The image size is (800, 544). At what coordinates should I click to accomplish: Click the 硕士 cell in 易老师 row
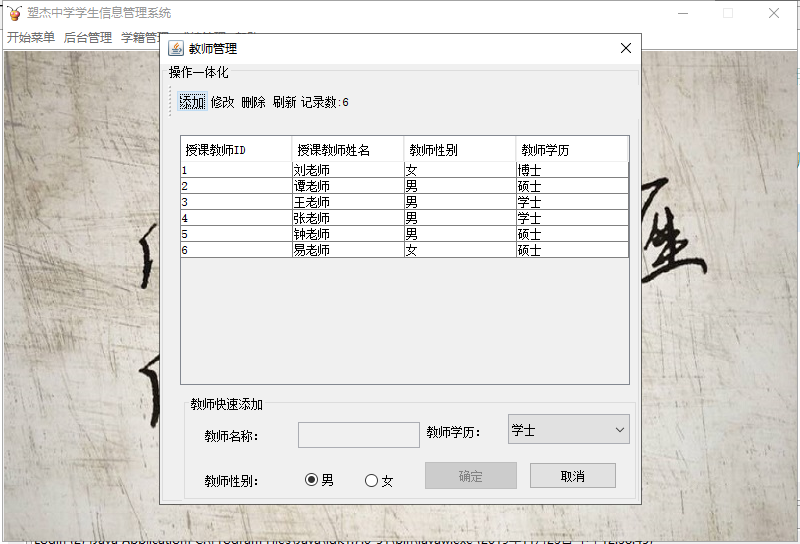[572, 250]
